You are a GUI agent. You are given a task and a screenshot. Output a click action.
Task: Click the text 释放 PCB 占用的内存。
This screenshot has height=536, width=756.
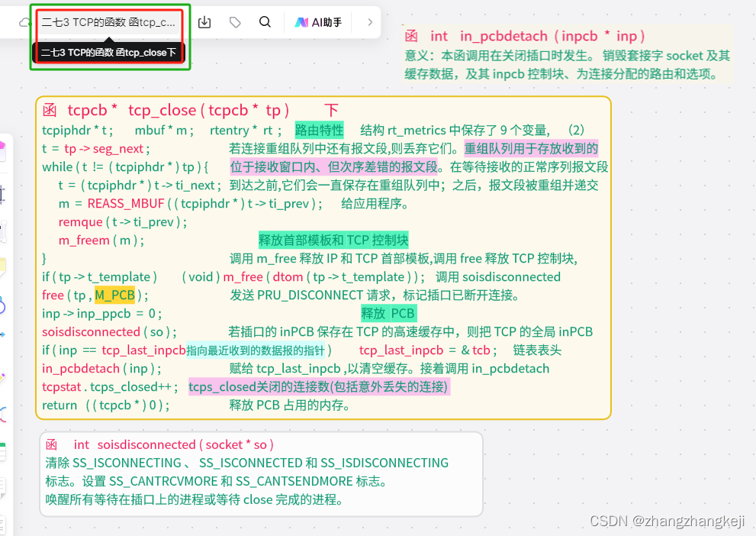click(x=290, y=405)
